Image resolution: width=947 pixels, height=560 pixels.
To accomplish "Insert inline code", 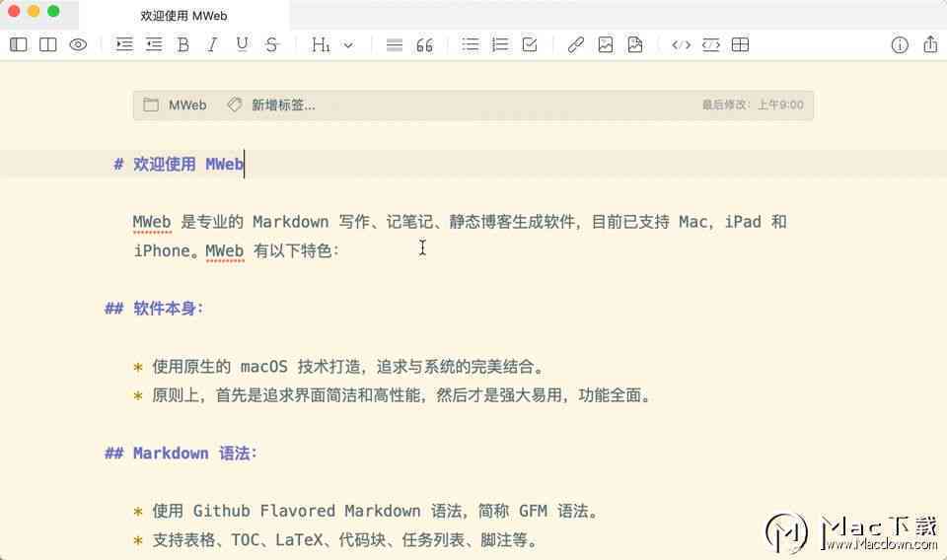I will pos(682,44).
